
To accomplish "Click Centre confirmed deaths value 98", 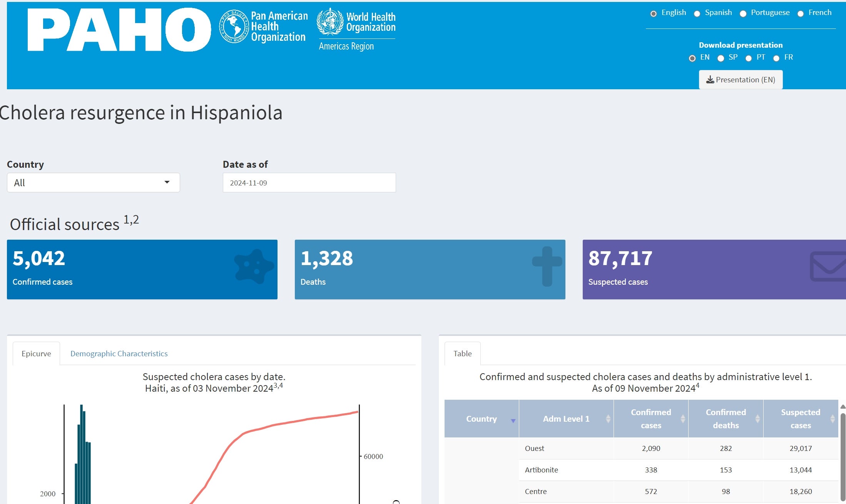I will pyautogui.click(x=726, y=491).
